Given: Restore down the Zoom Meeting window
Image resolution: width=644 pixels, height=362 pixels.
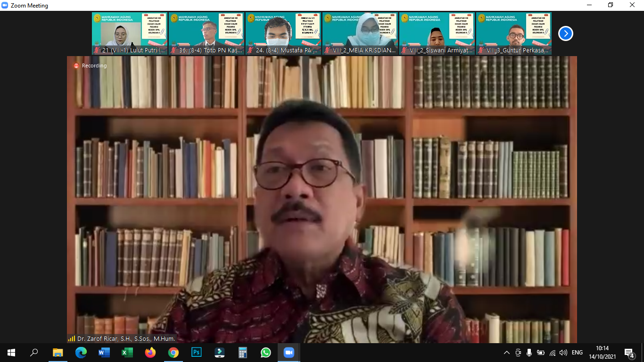Looking at the screenshot, I should [611, 5].
